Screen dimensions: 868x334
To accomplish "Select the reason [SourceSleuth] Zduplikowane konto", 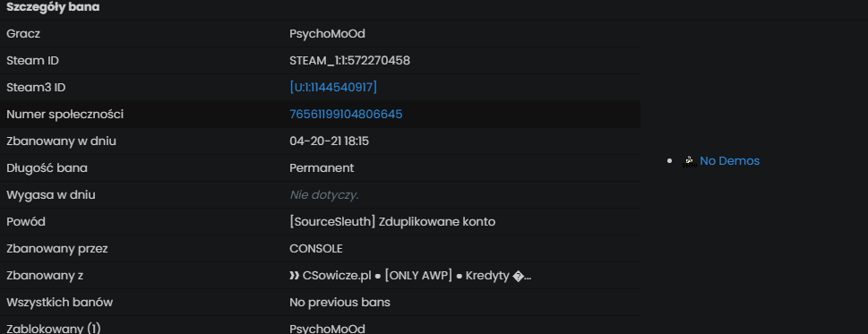I will [392, 222].
